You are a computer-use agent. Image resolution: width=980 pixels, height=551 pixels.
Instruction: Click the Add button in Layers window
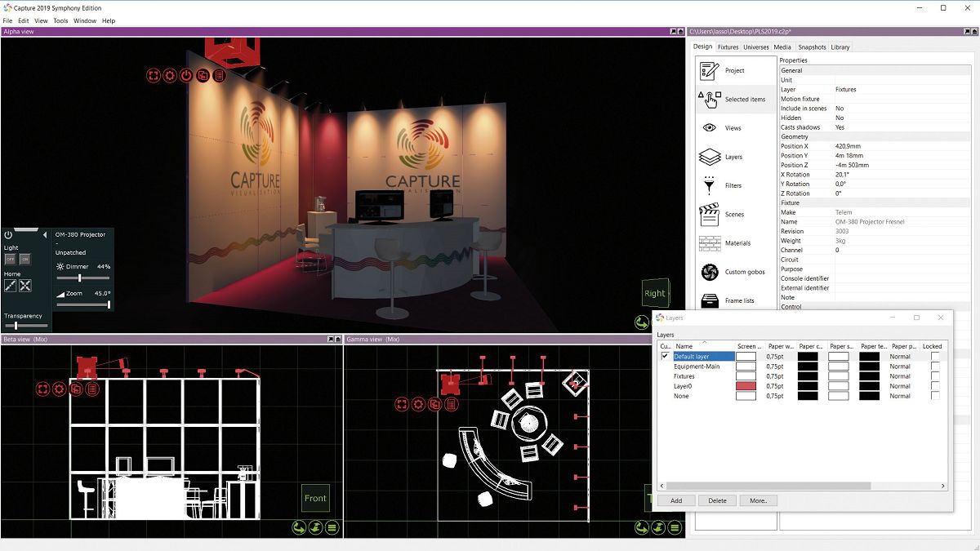tap(676, 500)
